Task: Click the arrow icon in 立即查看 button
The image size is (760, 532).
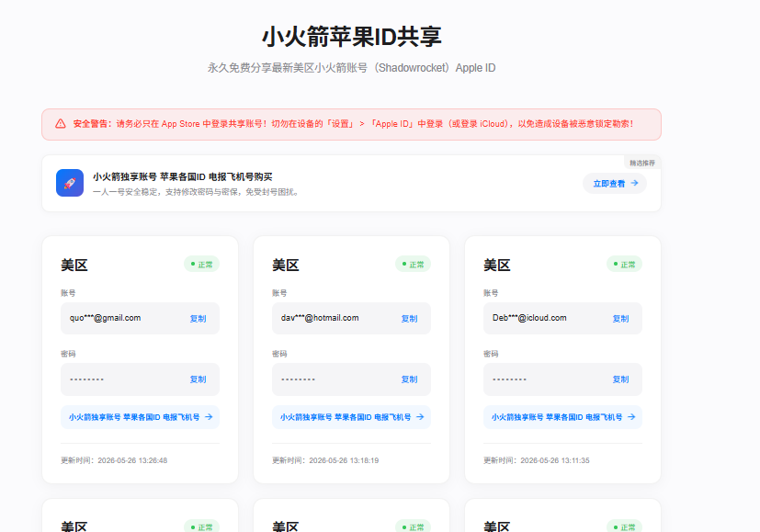Action: (x=634, y=183)
